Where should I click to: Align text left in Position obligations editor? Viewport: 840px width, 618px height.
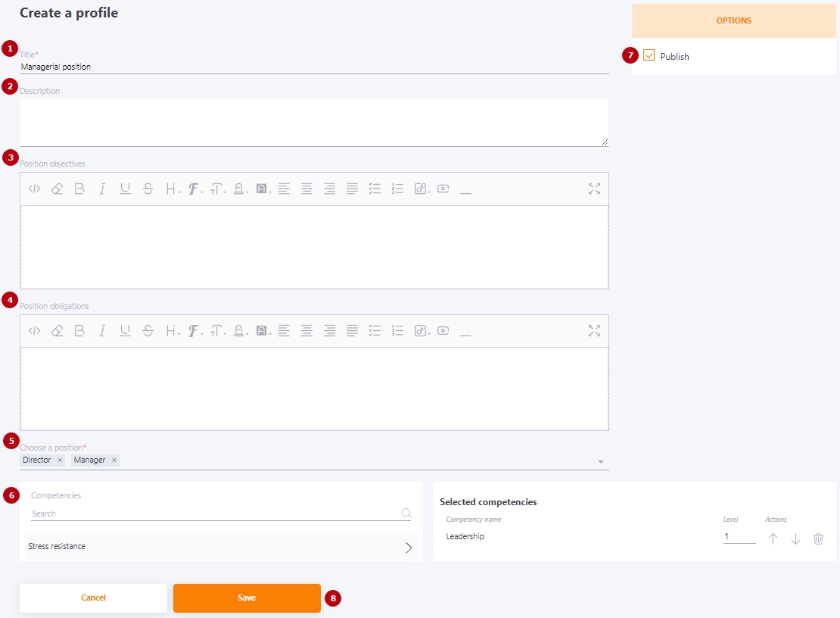(x=284, y=331)
